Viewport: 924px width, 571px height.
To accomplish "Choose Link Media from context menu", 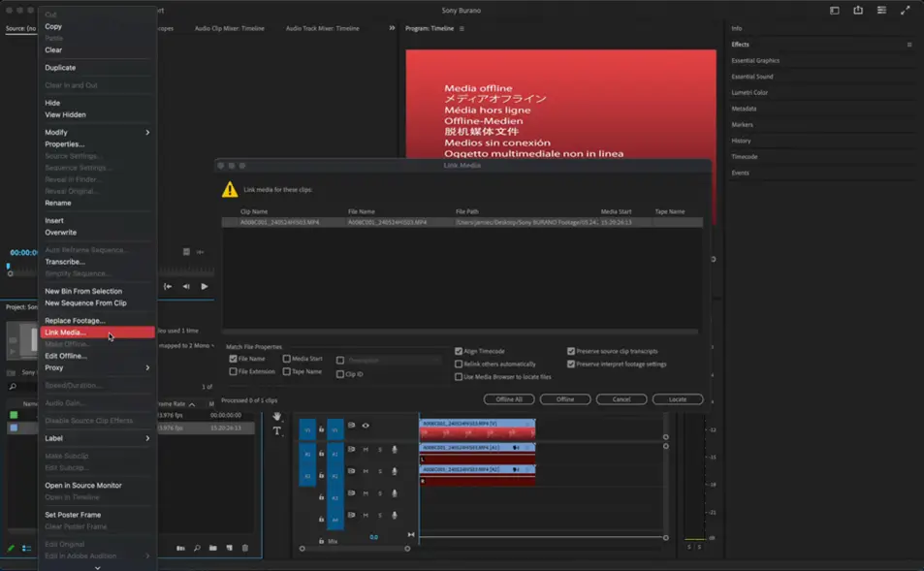I will pos(66,333).
